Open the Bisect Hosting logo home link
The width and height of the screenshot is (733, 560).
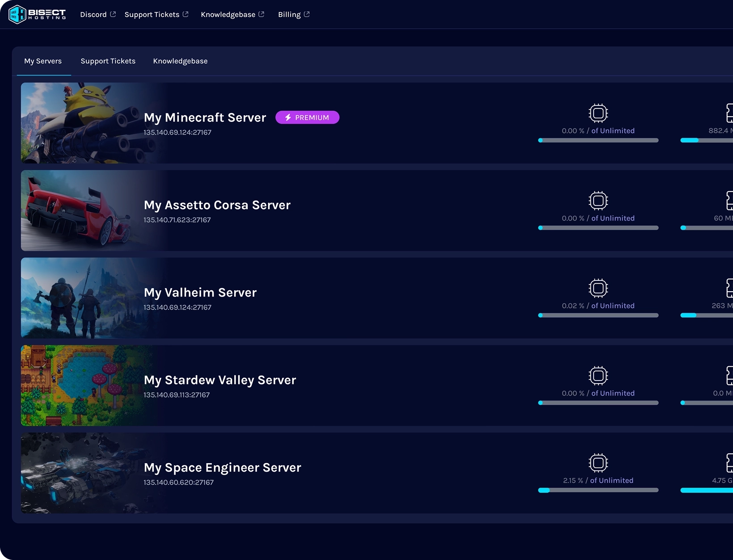(37, 14)
